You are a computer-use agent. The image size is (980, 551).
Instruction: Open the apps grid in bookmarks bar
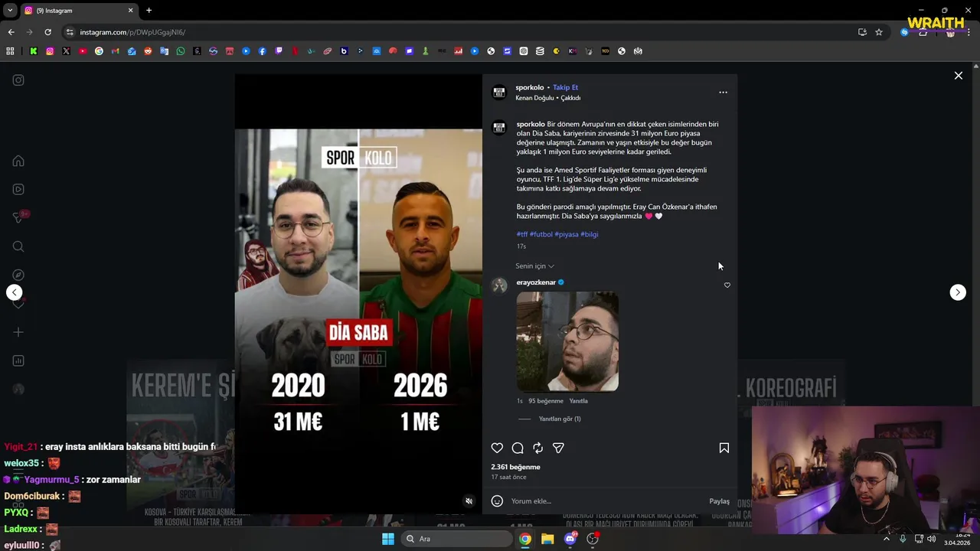coord(10,51)
